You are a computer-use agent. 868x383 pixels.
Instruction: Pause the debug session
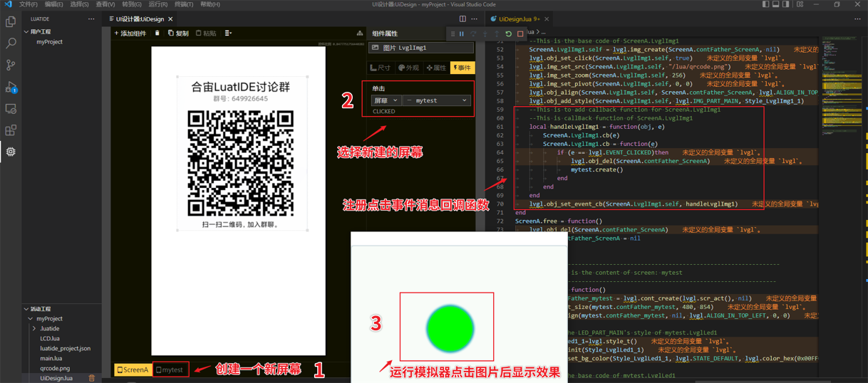click(462, 33)
